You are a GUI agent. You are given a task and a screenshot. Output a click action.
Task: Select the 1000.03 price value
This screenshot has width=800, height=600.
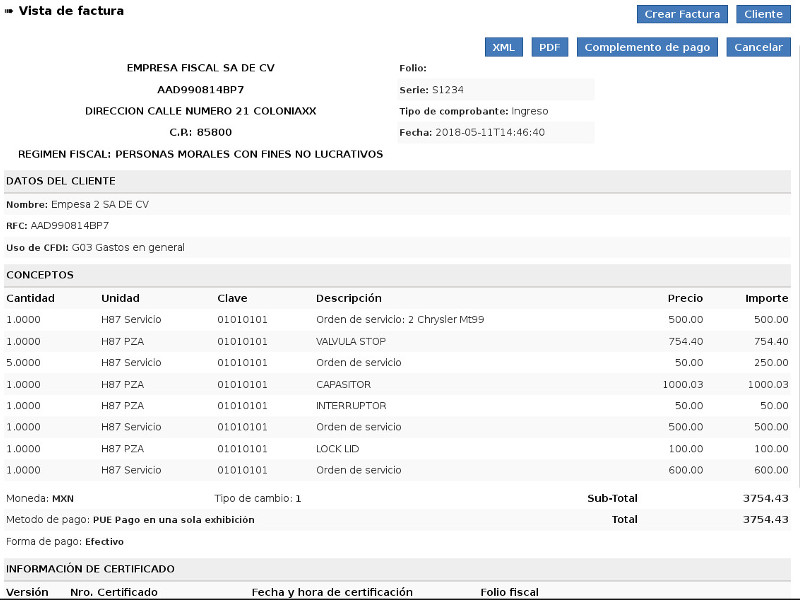tap(683, 384)
